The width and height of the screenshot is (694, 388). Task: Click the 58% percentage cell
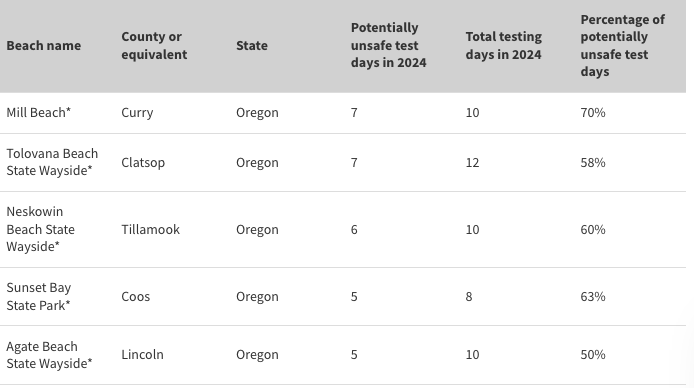[593, 162]
